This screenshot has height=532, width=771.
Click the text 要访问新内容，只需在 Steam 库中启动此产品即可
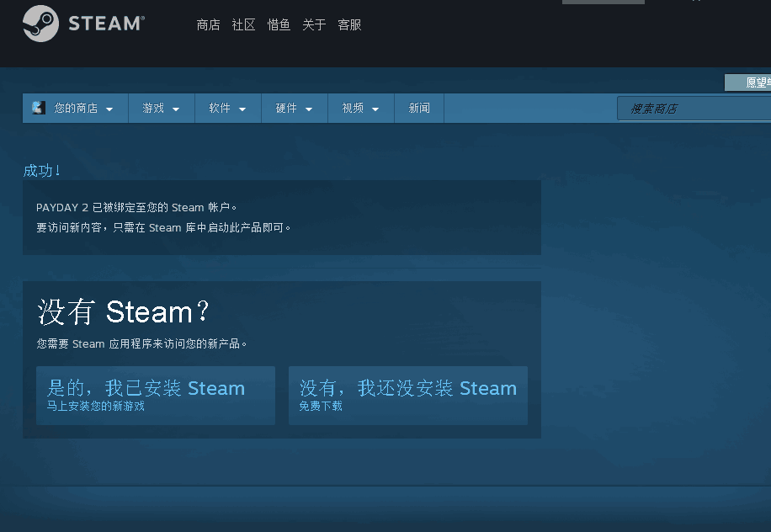163,227
